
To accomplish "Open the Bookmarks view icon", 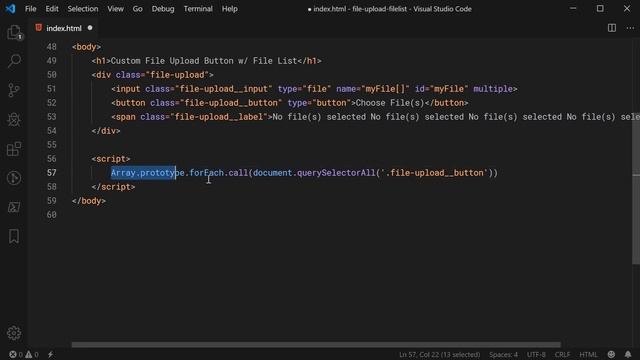I will [14, 236].
